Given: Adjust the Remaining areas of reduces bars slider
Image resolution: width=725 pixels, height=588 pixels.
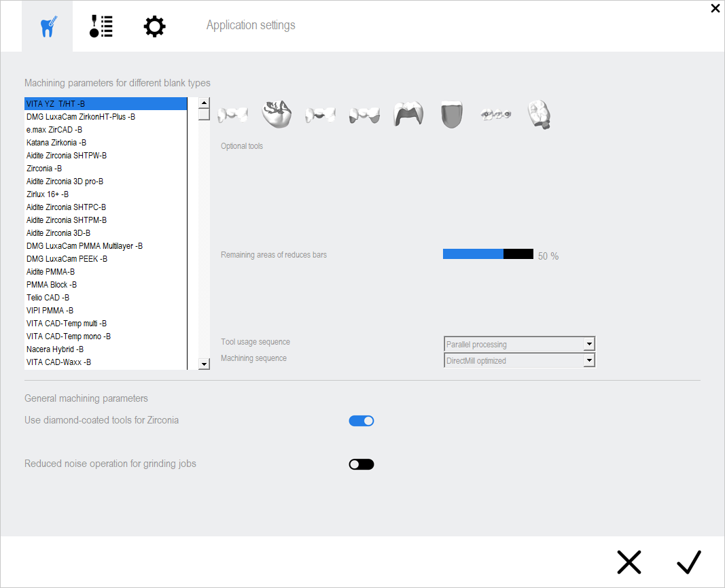Looking at the screenshot, I should pos(488,254).
